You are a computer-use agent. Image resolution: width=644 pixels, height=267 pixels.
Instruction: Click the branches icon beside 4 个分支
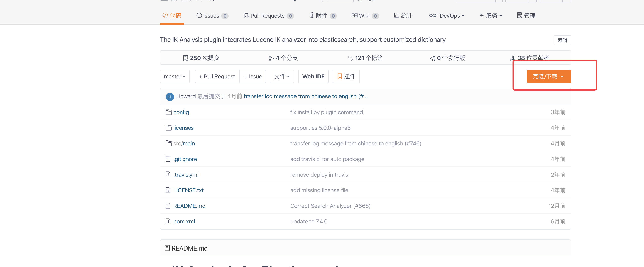tap(271, 58)
